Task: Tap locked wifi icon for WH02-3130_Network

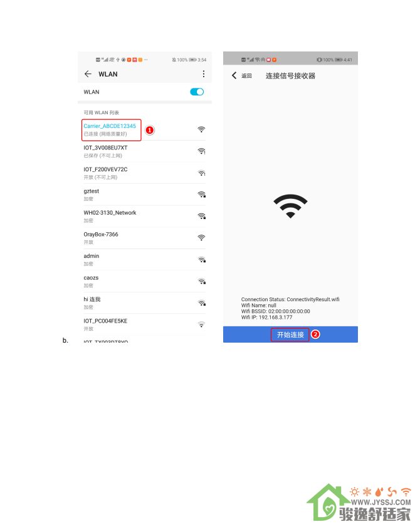Action: (x=202, y=217)
